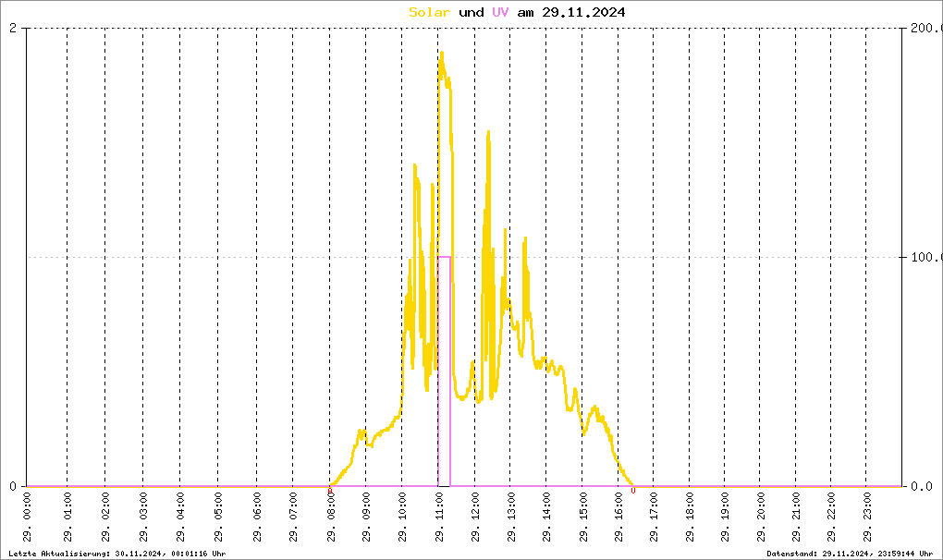Click the "29. 21:00" time axis label
The image size is (943, 560).
[x=796, y=517]
